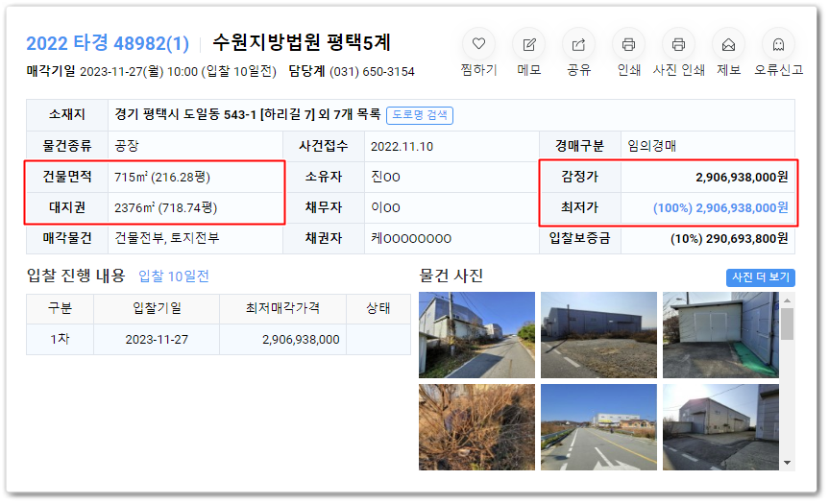Click the 소유자 value 진OO
Image resolution: width=829 pixels, height=504 pixels.
[x=385, y=177]
